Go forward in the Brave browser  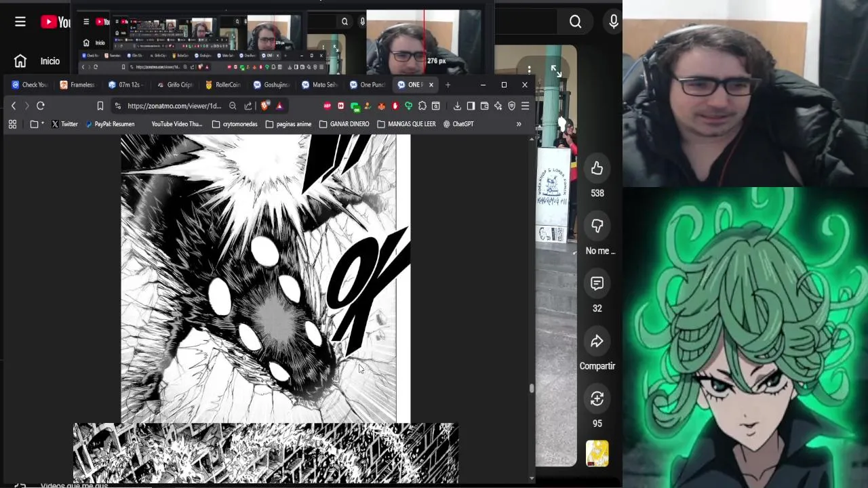pos(26,106)
